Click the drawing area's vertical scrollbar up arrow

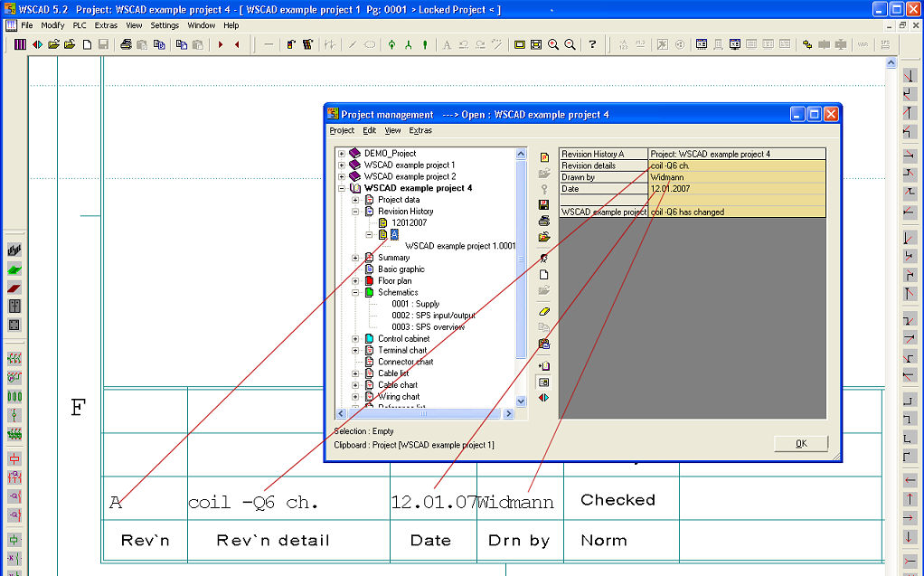891,62
